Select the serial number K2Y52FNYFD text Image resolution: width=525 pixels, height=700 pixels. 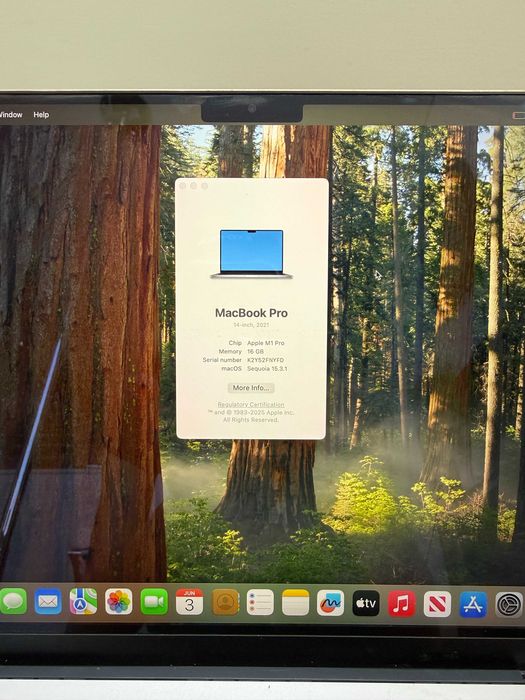266,360
